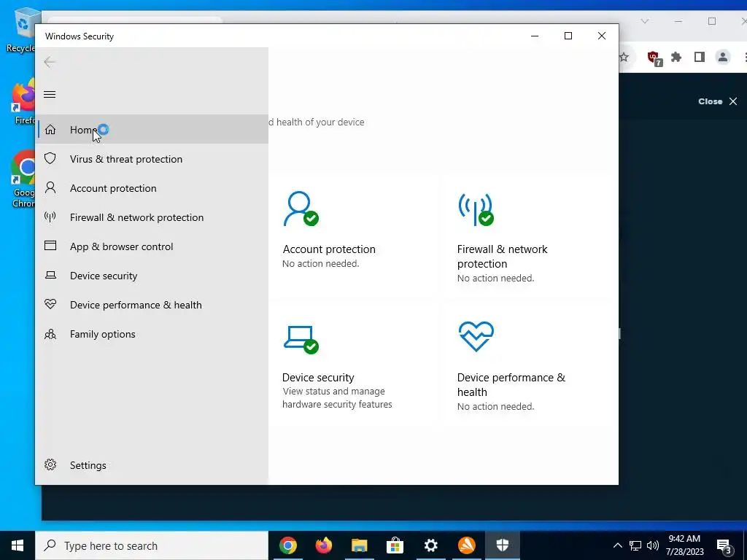The width and height of the screenshot is (747, 560).
Task: Click the taskbar search box
Action: [x=152, y=545]
